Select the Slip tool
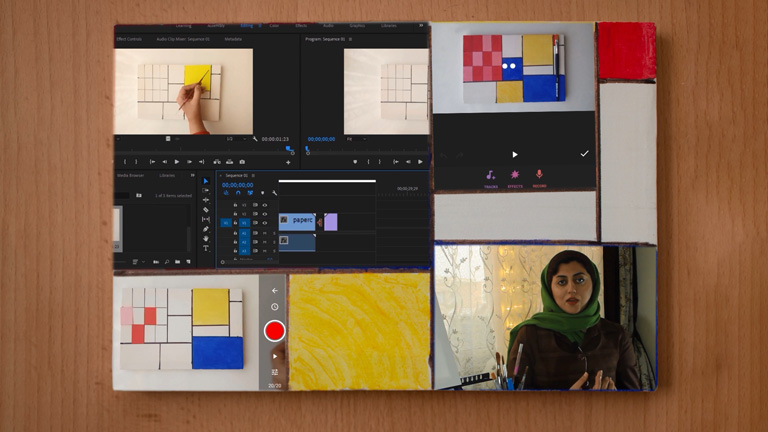 pyautogui.click(x=206, y=219)
